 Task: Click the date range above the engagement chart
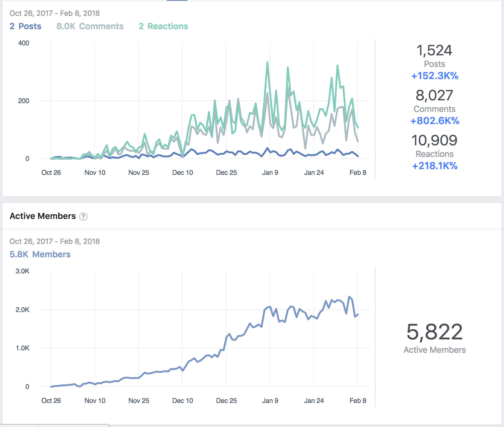pyautogui.click(x=54, y=13)
